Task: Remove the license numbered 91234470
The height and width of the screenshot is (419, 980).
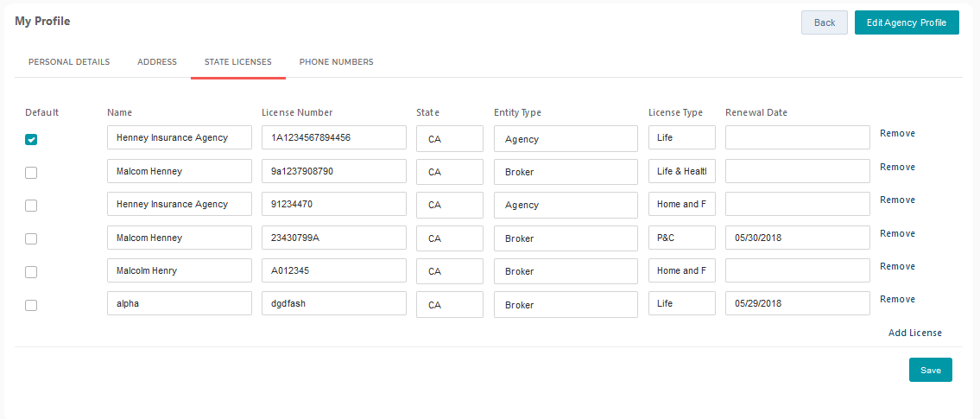Action: point(897,200)
